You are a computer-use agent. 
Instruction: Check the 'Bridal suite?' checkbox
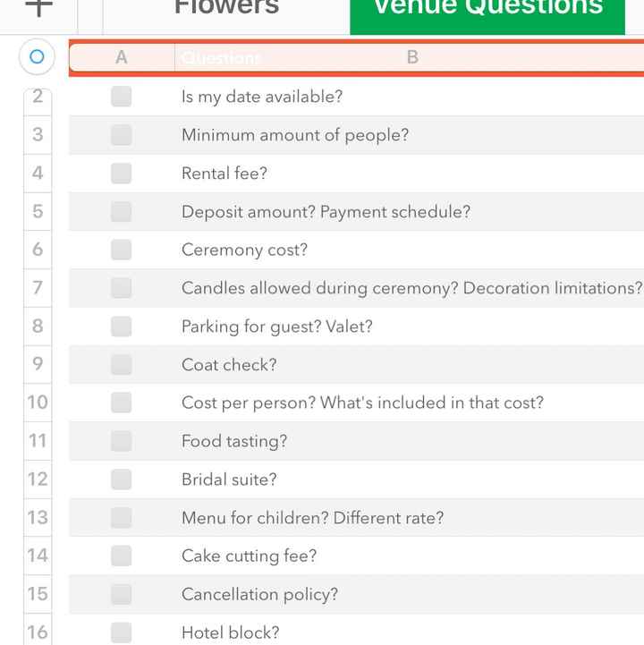point(122,480)
